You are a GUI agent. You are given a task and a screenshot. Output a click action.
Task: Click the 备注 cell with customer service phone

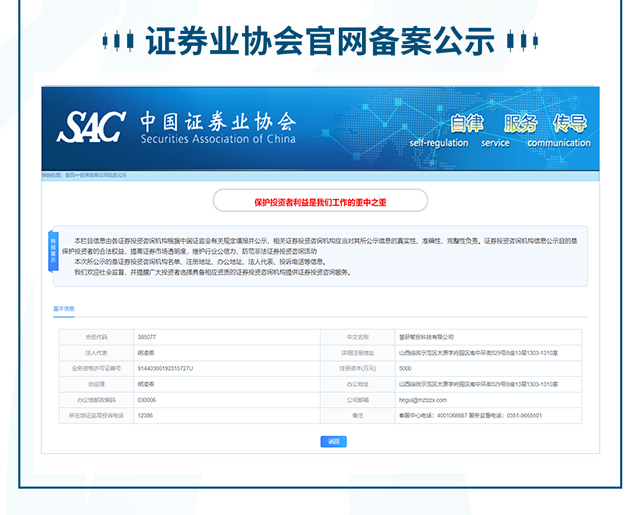pos(470,414)
